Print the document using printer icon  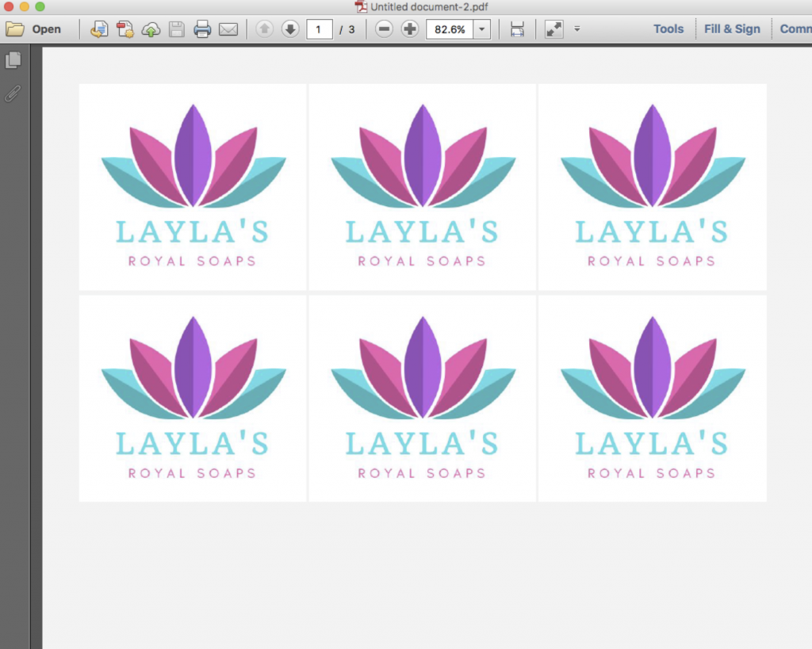202,29
